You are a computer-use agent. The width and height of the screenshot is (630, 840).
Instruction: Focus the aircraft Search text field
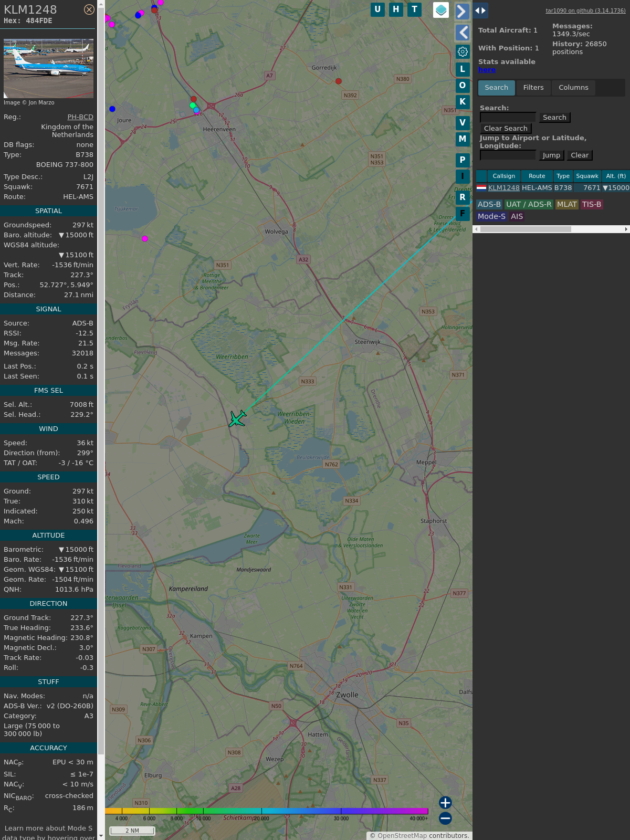pos(508,117)
